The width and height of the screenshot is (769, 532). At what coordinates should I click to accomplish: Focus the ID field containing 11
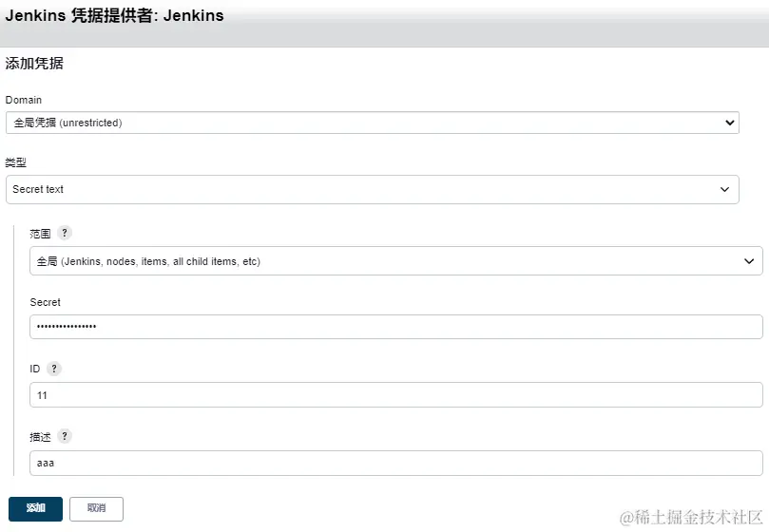click(x=395, y=394)
